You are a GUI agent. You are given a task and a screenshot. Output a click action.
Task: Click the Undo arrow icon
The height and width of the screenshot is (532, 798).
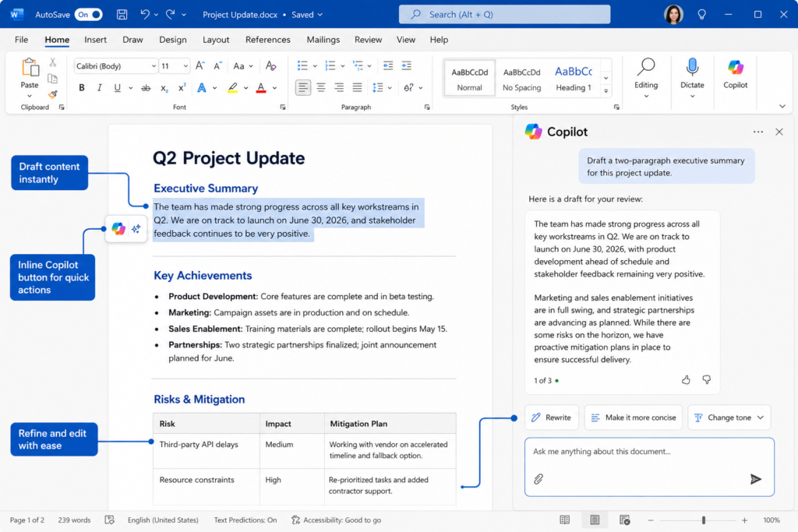click(x=145, y=14)
